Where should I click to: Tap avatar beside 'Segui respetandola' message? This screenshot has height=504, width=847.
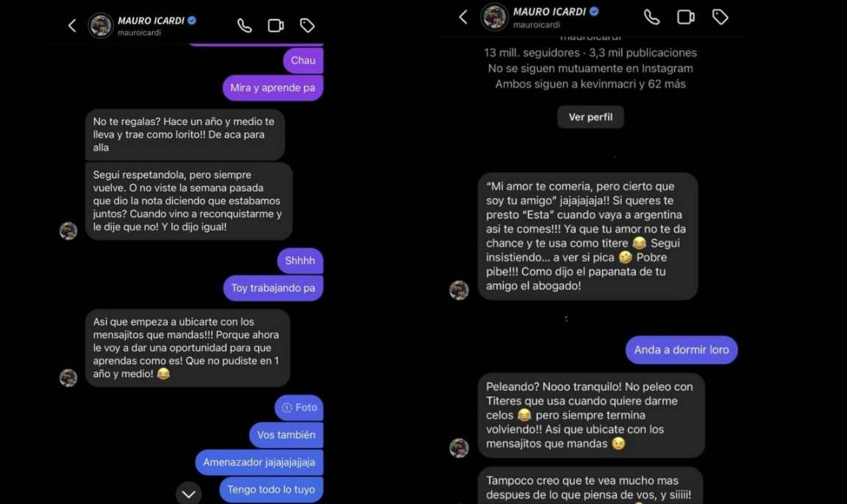pyautogui.click(x=68, y=231)
